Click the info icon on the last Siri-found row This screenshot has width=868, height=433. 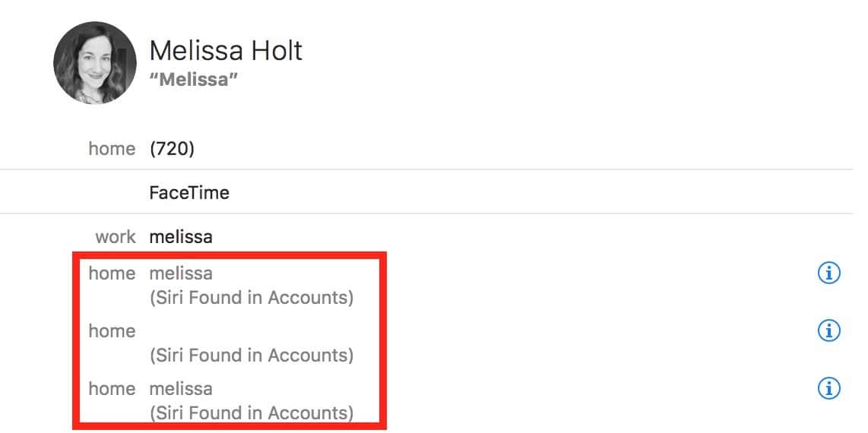[828, 387]
